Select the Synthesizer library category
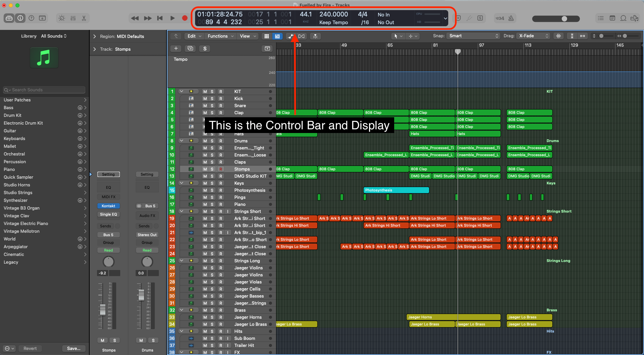 [x=45, y=200]
